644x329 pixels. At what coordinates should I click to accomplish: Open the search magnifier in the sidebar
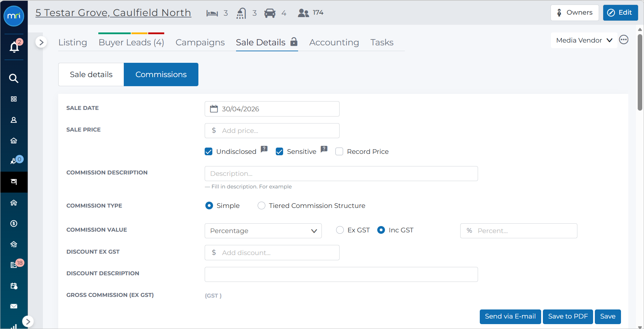click(14, 78)
